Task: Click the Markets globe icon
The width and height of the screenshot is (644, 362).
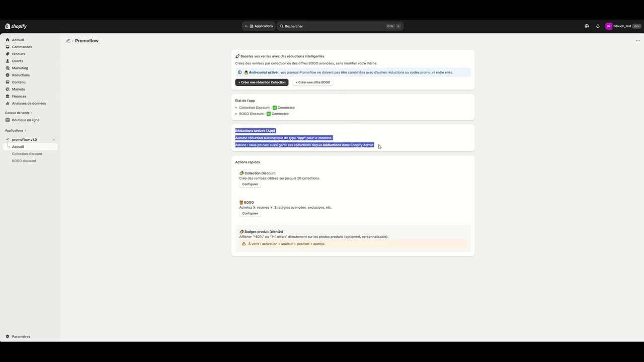Action: 8,89
